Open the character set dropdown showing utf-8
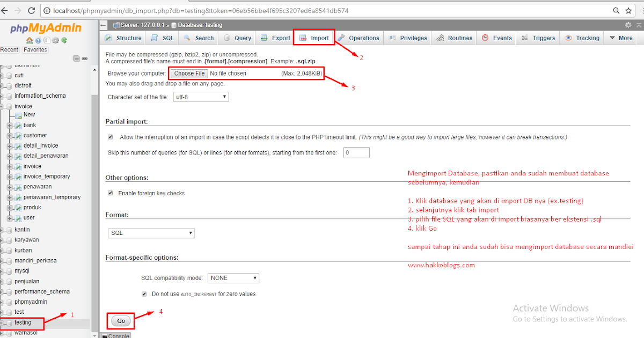The height and width of the screenshot is (338, 644). pos(200,97)
